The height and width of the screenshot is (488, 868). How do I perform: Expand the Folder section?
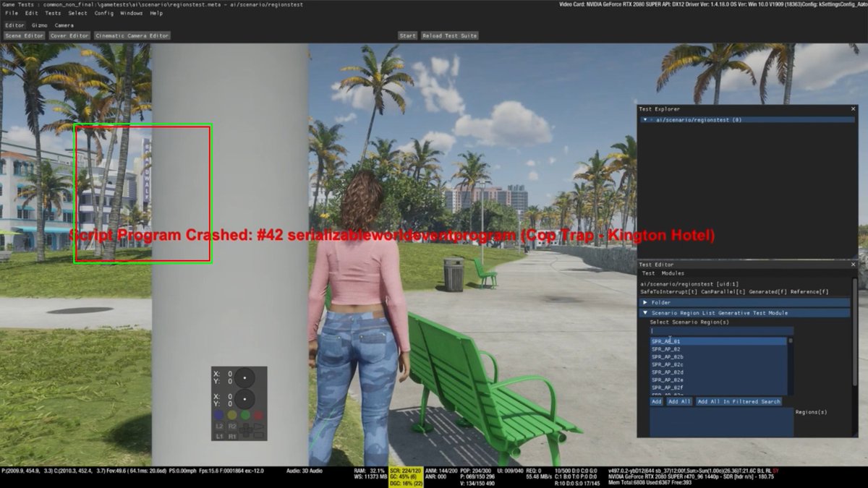pos(646,302)
